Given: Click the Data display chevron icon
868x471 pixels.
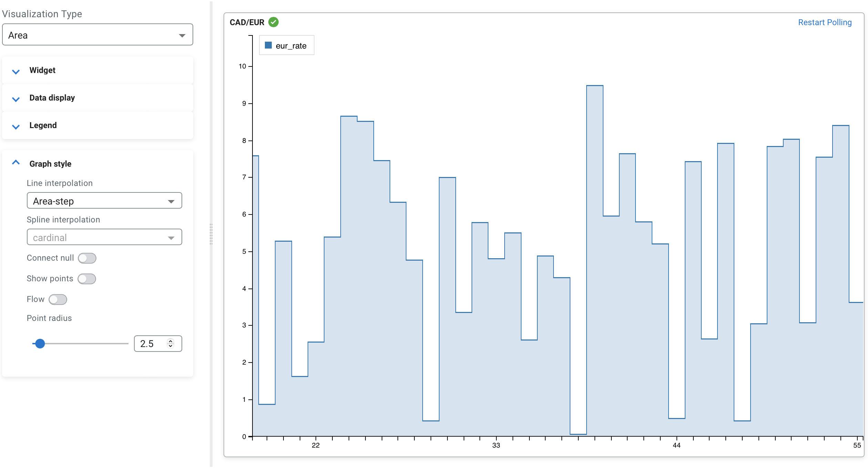Looking at the screenshot, I should click(16, 99).
